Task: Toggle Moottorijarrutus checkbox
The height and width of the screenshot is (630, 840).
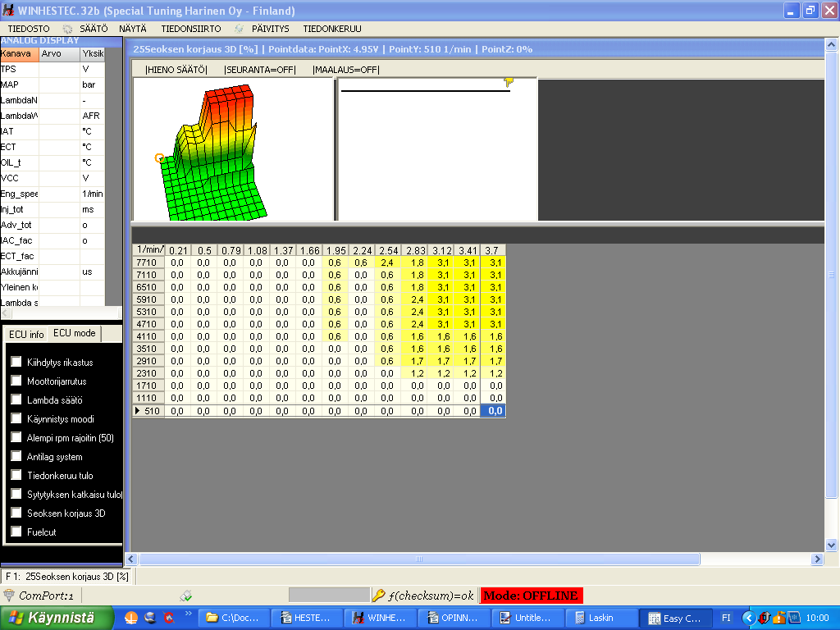Action: [x=16, y=381]
